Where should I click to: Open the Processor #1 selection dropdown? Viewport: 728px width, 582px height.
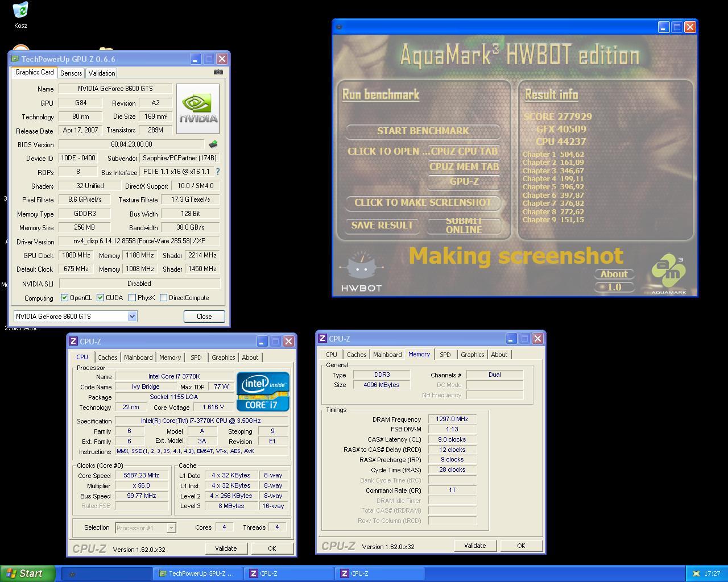[171, 528]
